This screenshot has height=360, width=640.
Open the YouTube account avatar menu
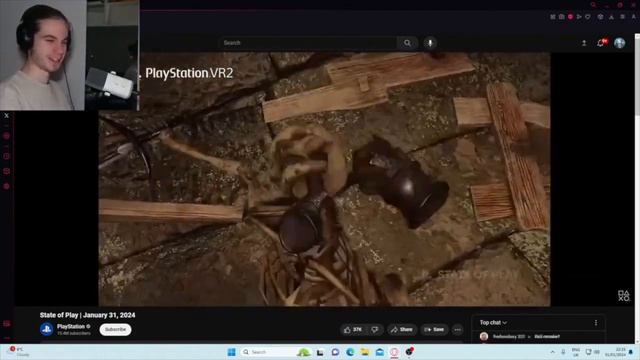619,43
